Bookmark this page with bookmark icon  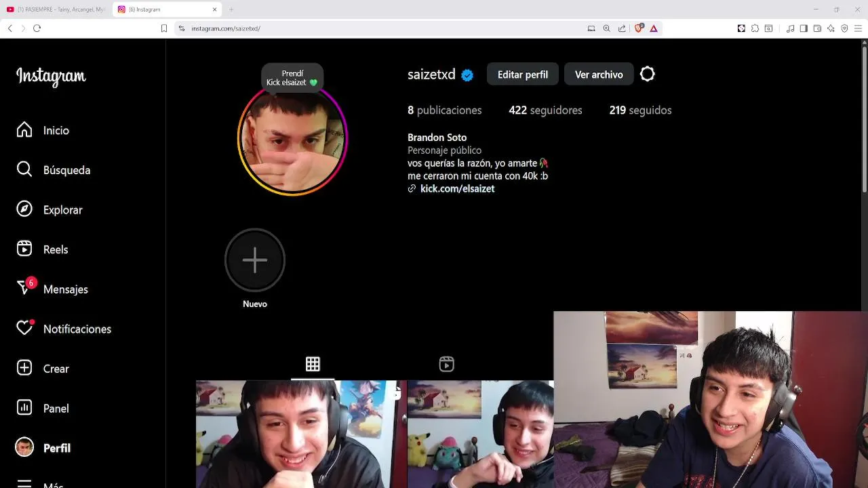click(x=164, y=28)
